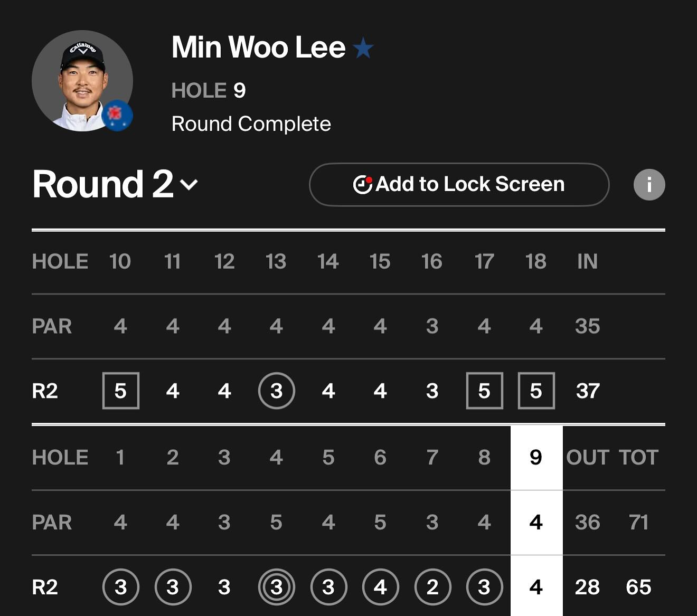Tap the lock screen clock icon in the button

pos(362,185)
